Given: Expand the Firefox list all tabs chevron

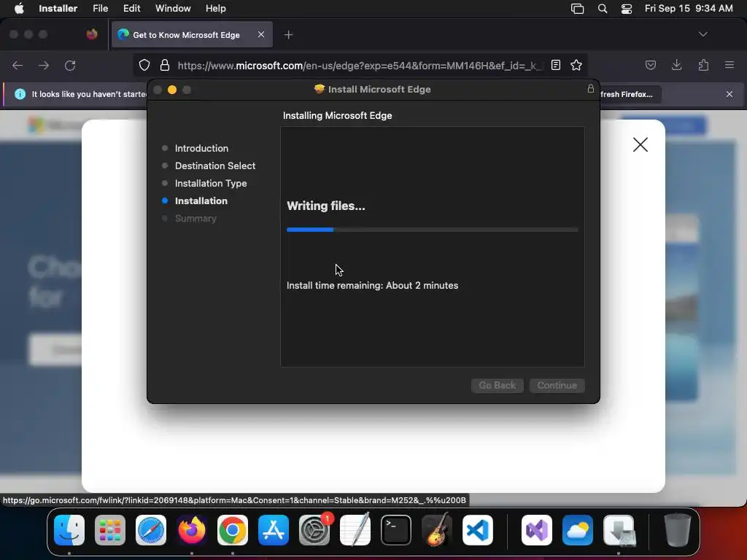Looking at the screenshot, I should coord(703,34).
